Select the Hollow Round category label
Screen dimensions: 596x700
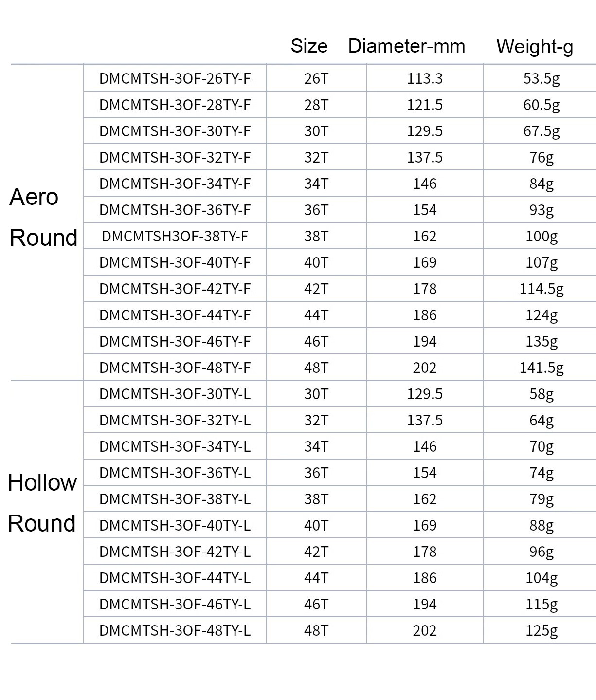pos(42,503)
